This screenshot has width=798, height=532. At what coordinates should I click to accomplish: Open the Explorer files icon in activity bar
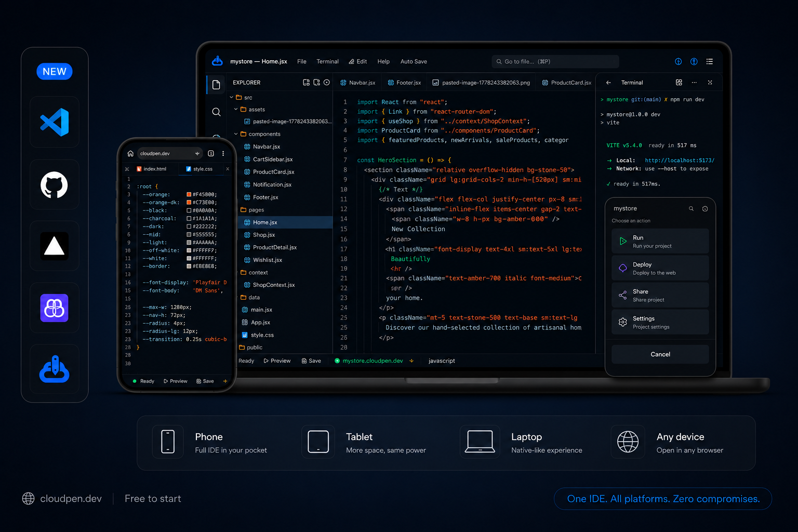point(216,85)
